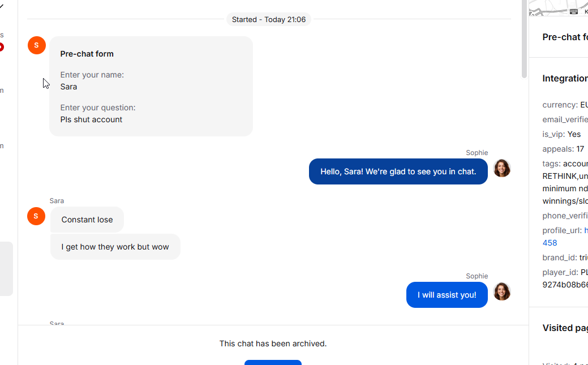Image resolution: width=588 pixels, height=365 pixels.
Task: Collapse the Integration section header
Action: [x=565, y=79]
